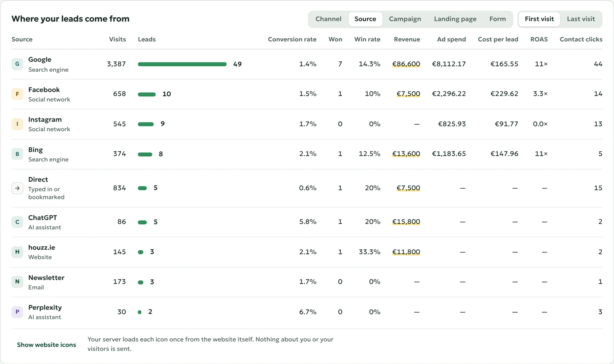This screenshot has width=614, height=364.
Task: Click the Ad spend column header
Action: click(x=451, y=40)
